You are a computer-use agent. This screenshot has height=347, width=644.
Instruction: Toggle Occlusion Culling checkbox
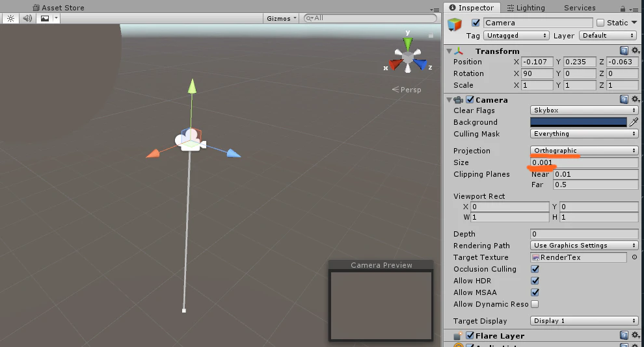[535, 269]
